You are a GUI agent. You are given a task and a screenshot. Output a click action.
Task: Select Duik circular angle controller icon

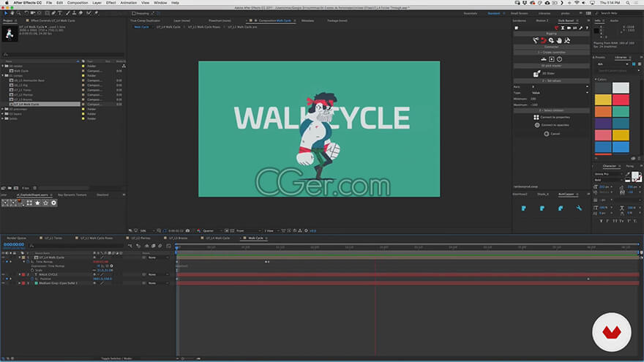point(559,59)
